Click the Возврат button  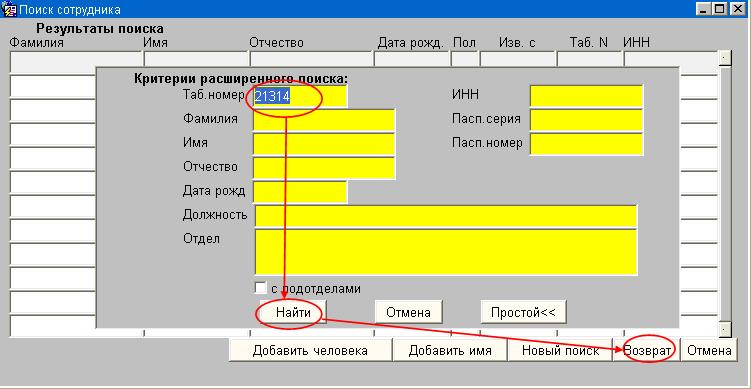click(x=648, y=350)
